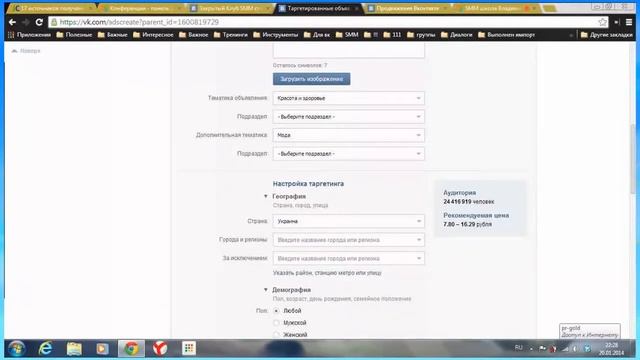Open the Выполнен импорт bookmark folder
This screenshot has width=640, height=360.
point(507,35)
